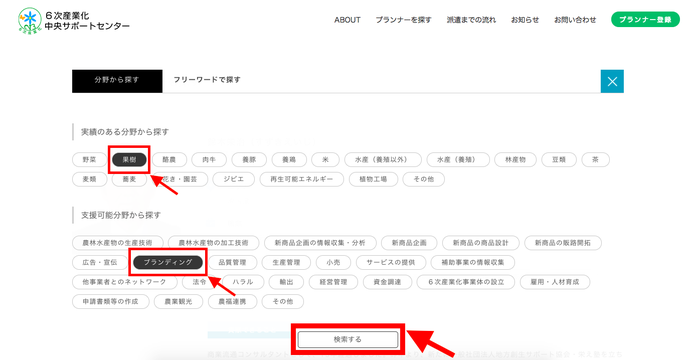Click the 実績のある分野から探す heading
This screenshot has height=360, width=696.
tap(125, 132)
